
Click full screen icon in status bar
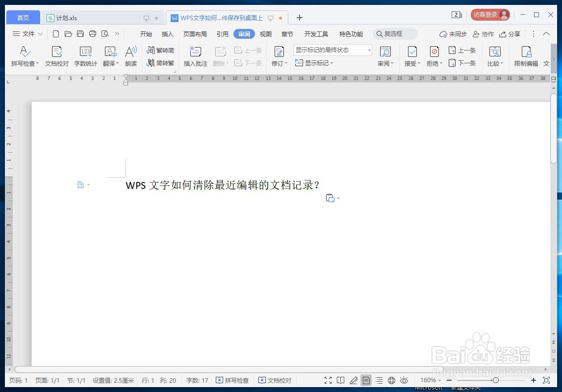pos(328,380)
